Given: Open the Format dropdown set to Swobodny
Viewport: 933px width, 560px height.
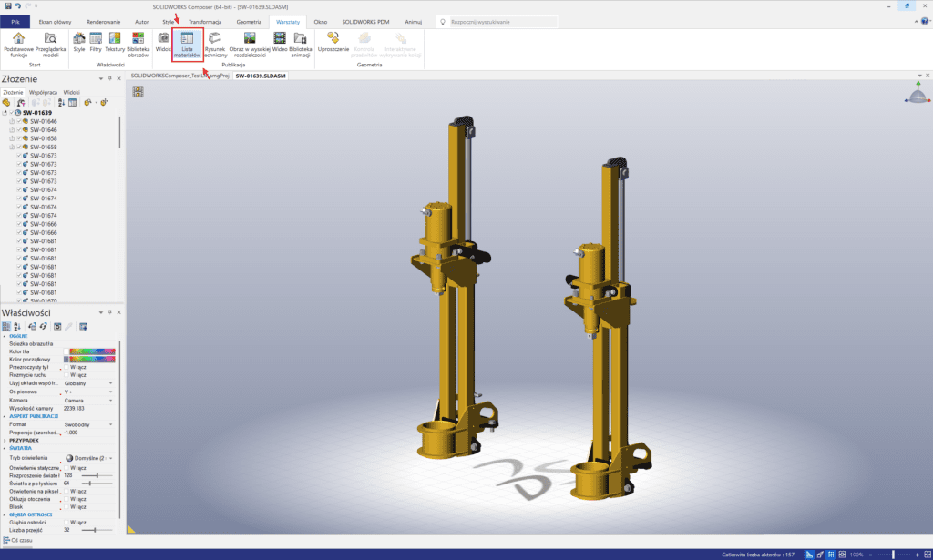Looking at the screenshot, I should (x=110, y=424).
